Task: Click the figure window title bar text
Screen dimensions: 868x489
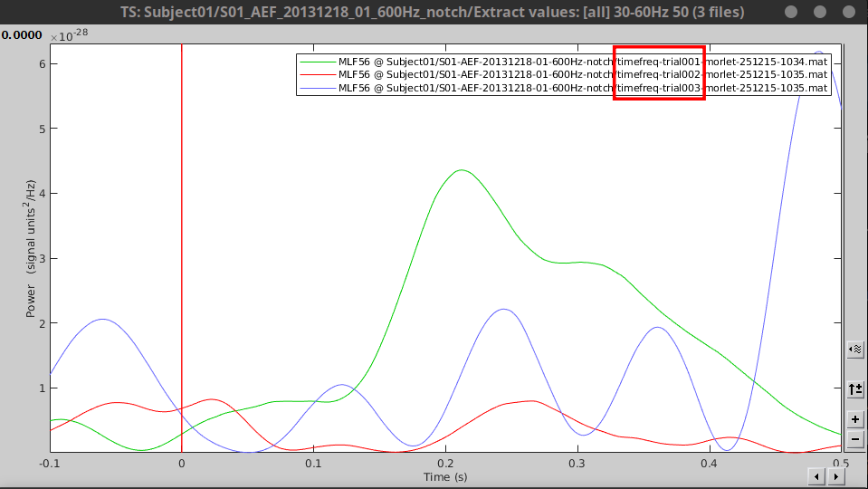Action: tap(434, 12)
